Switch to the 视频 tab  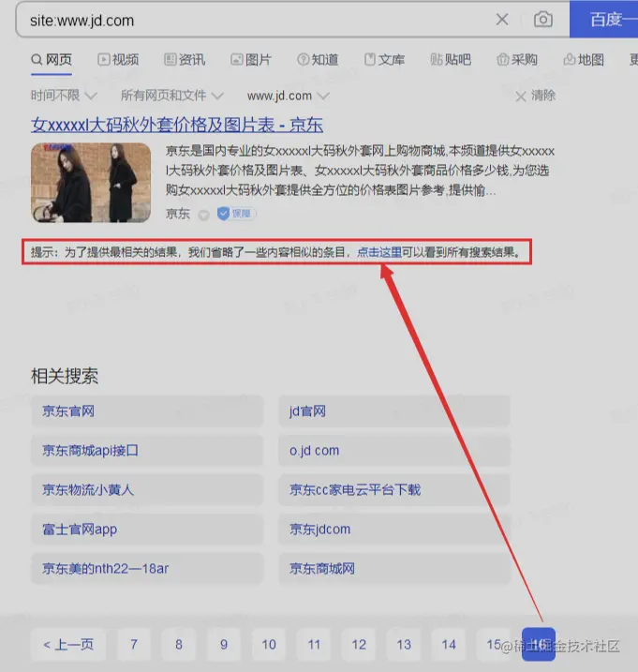point(118,60)
